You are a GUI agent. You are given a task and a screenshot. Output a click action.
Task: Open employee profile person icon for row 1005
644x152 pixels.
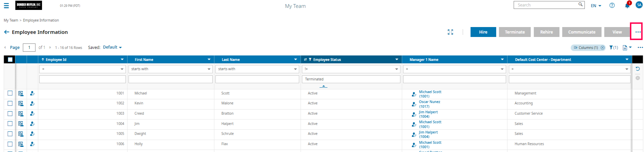click(x=32, y=134)
